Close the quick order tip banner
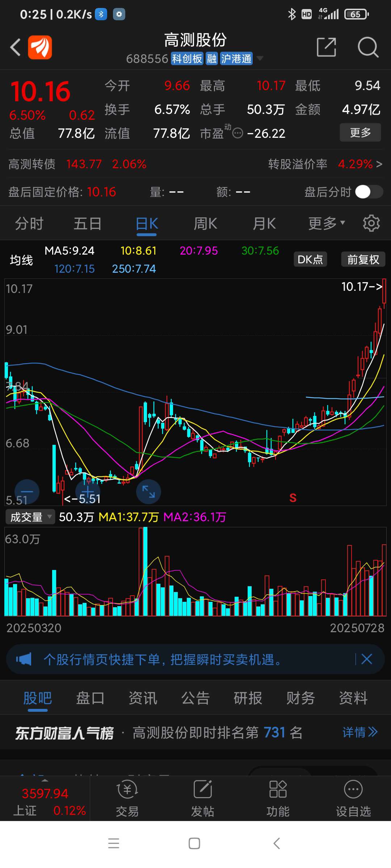 pyautogui.click(x=367, y=659)
